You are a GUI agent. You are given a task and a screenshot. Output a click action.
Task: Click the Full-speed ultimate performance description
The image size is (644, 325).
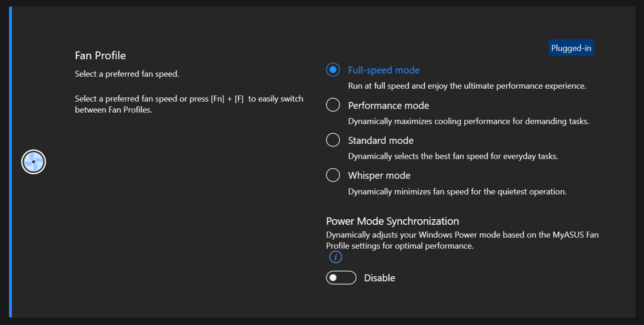pos(467,86)
